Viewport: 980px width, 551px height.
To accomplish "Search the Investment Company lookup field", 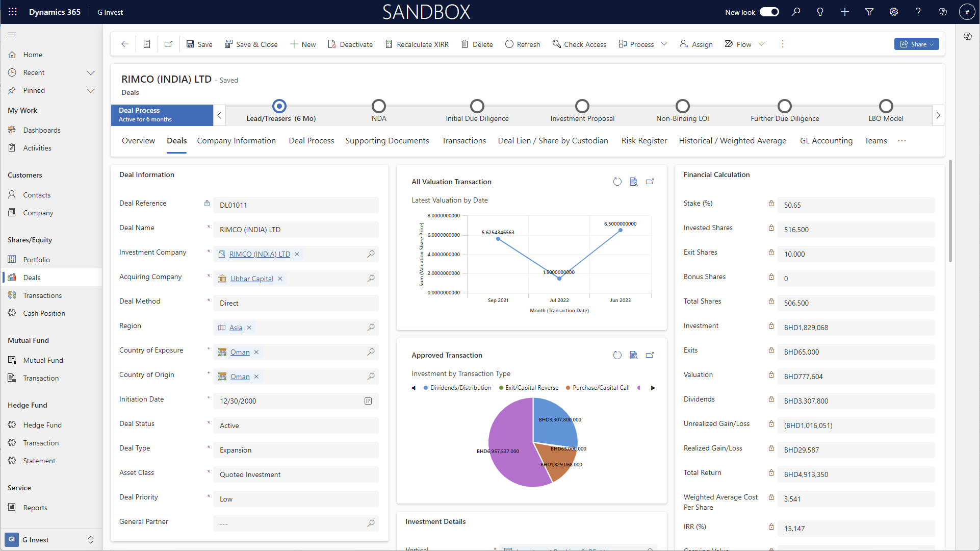I will coord(371,254).
